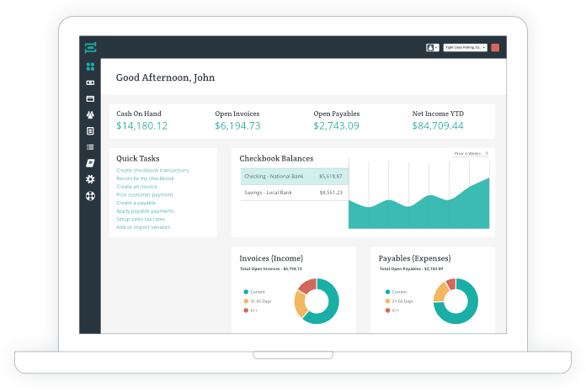Open the checkbook slanted page icon in sidebar

[x=90, y=163]
